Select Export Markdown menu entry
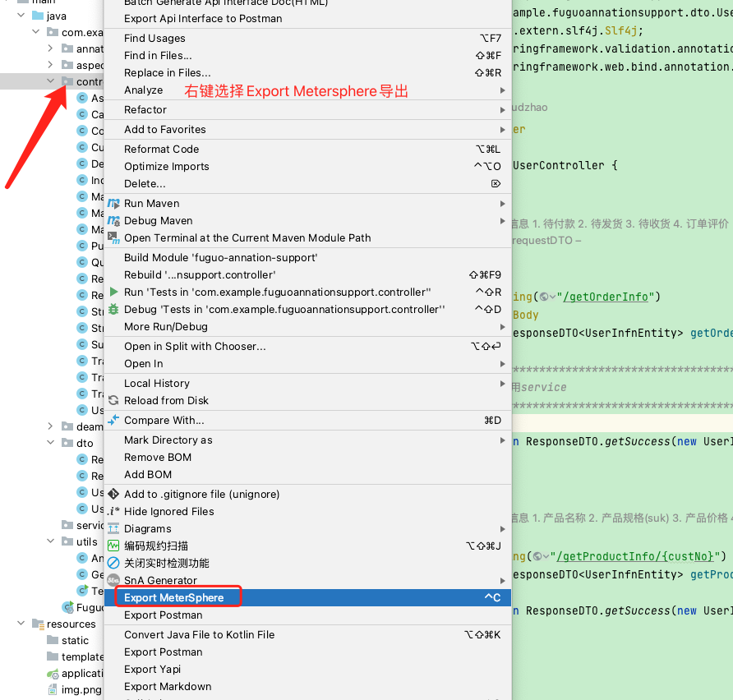733x700 pixels. [x=307, y=687]
